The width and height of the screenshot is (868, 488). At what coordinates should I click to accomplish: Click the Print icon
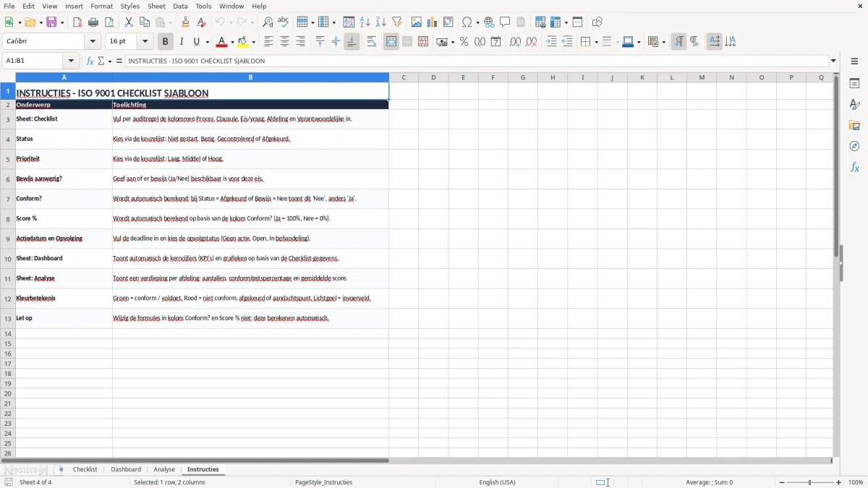(93, 22)
